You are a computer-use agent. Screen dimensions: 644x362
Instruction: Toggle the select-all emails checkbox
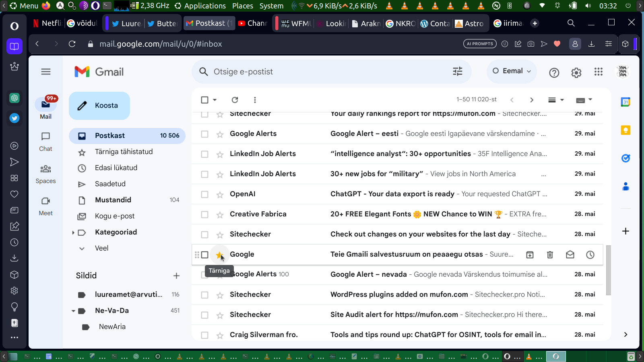click(x=205, y=100)
